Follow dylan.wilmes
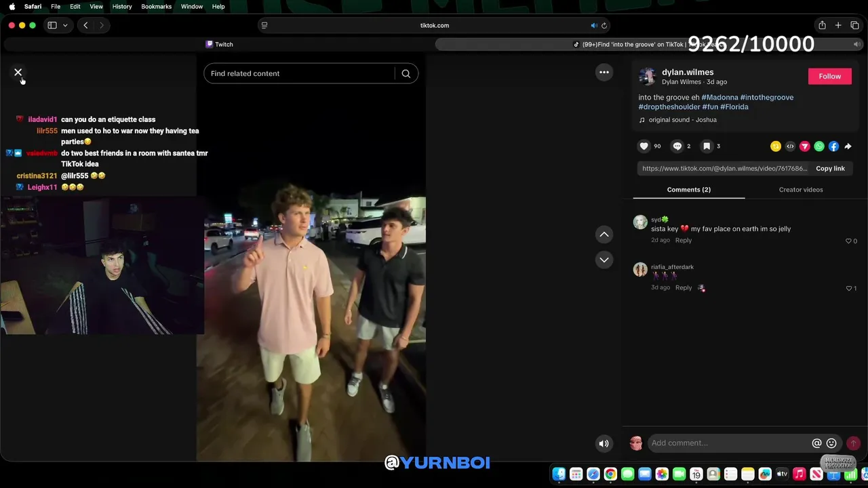Image resolution: width=868 pixels, height=488 pixels. tap(829, 76)
